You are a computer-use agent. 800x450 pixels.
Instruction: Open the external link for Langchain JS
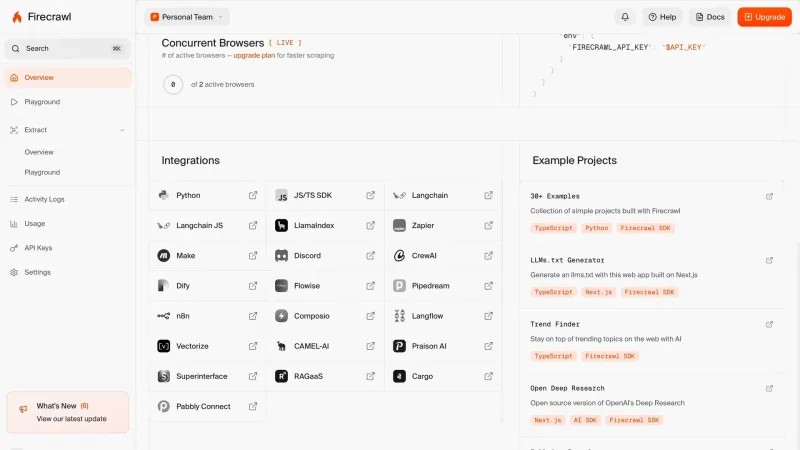click(253, 226)
